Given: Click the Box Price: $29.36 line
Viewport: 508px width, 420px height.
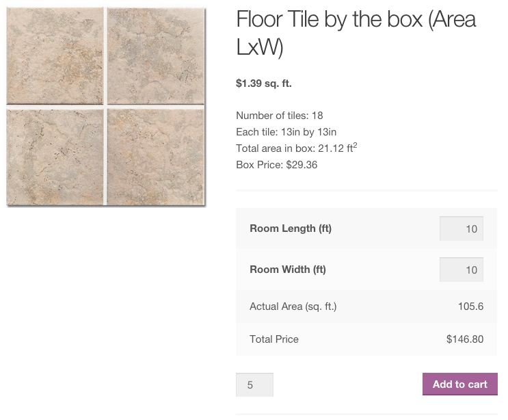Looking at the screenshot, I should 277,165.
